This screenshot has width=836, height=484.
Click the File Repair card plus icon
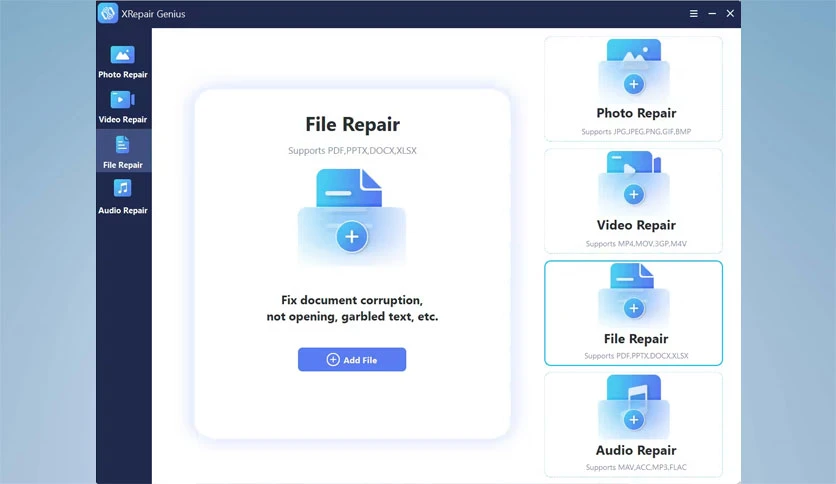pos(634,308)
